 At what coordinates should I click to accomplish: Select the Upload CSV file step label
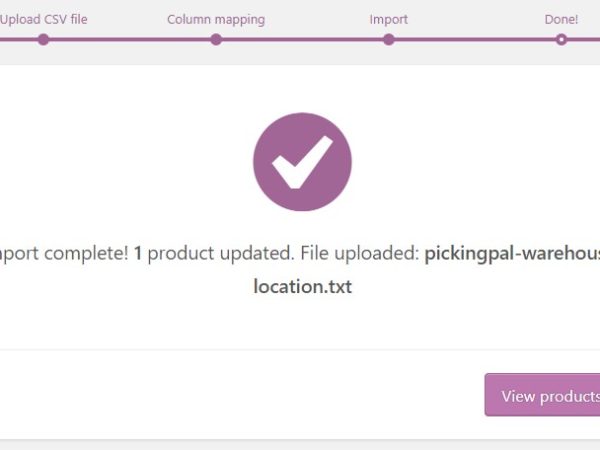pos(45,19)
